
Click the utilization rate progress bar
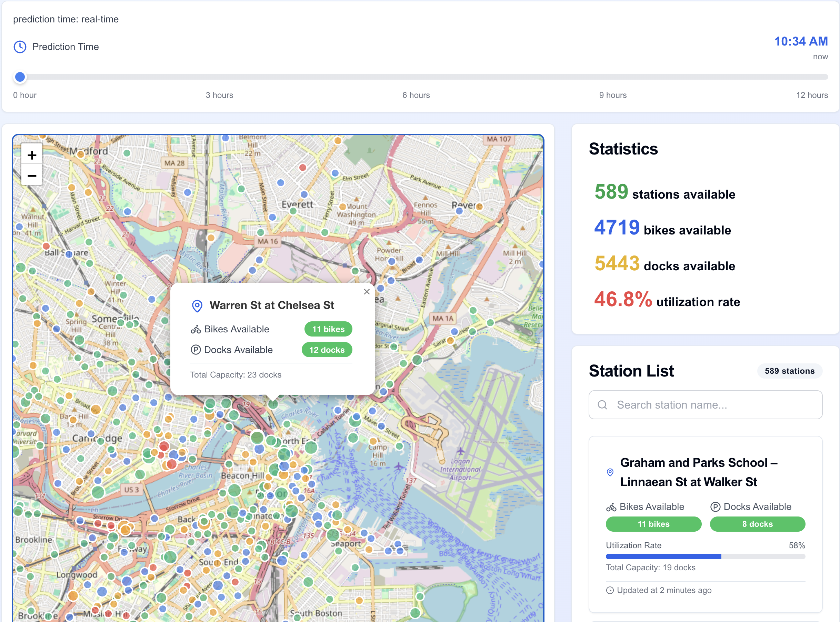click(x=705, y=556)
